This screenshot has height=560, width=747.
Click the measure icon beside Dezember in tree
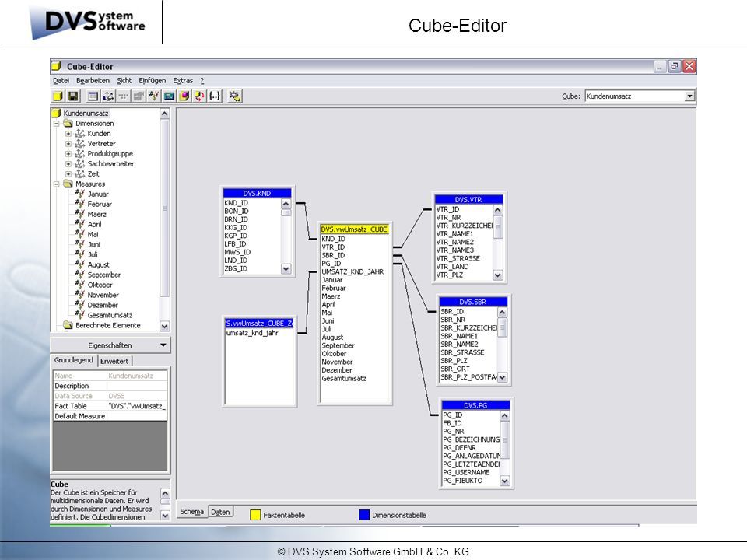[80, 305]
